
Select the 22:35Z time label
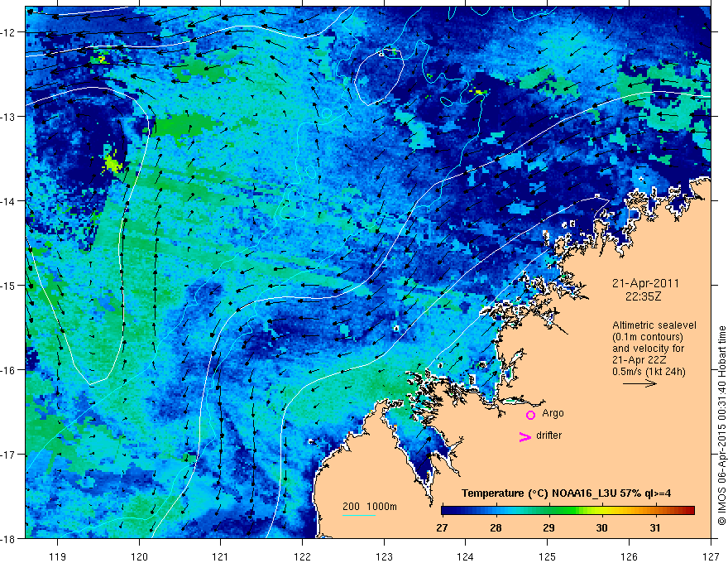[x=643, y=296]
